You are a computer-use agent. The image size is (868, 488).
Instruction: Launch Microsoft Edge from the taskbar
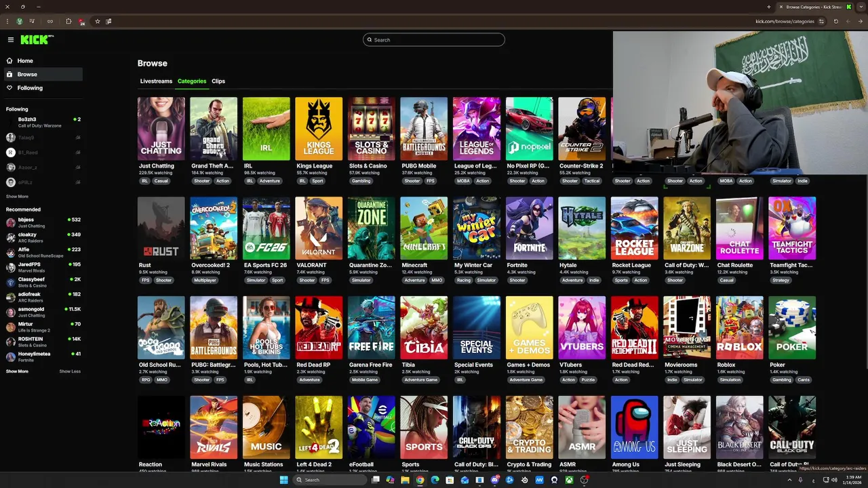point(435,480)
